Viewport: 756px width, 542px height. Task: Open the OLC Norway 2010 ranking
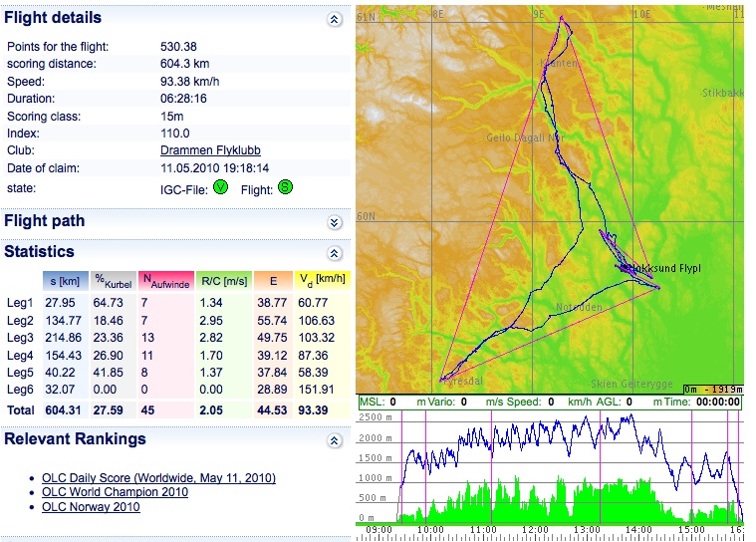[x=91, y=507]
